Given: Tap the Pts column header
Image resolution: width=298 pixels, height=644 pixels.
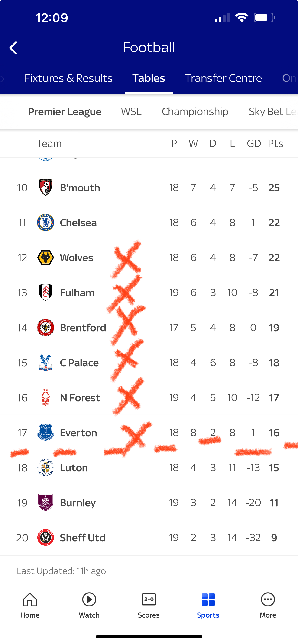Looking at the screenshot, I should pyautogui.click(x=275, y=143).
